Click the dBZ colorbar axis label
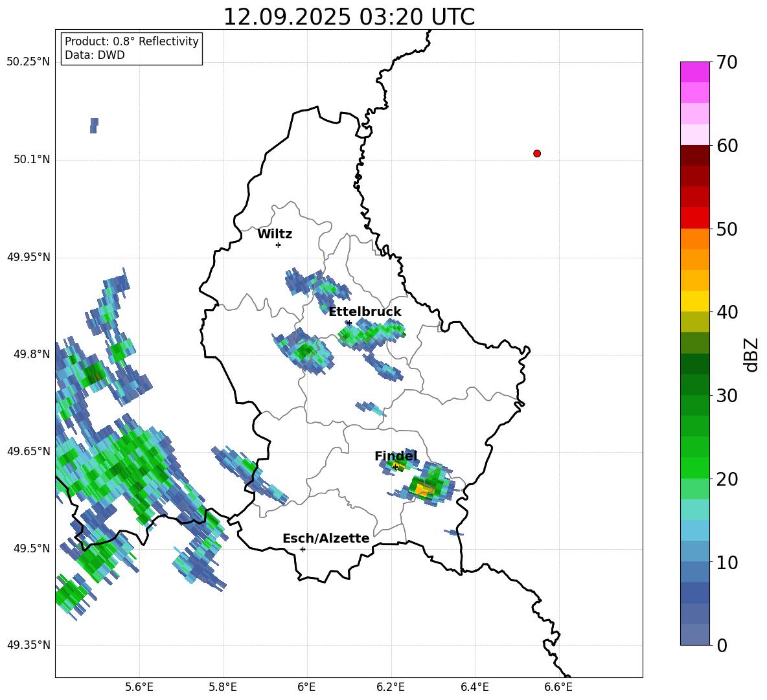This screenshot has width=767, height=700. 751,354
